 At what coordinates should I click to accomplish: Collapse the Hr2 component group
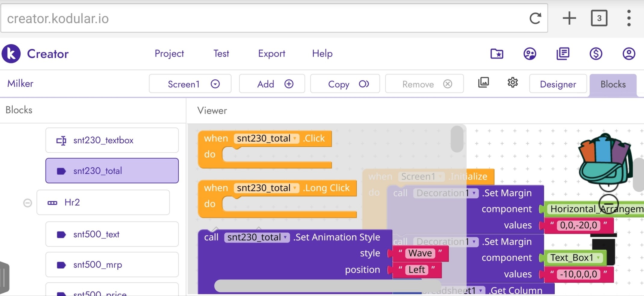[27, 203]
